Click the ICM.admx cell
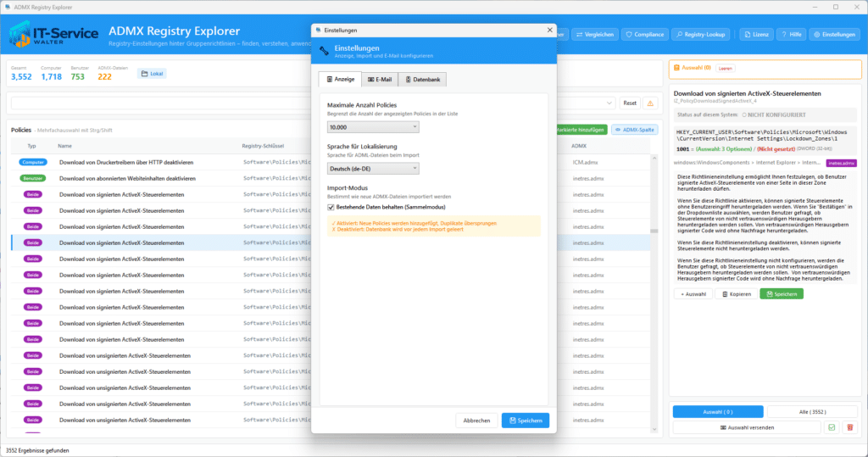868x457 pixels. (x=585, y=162)
